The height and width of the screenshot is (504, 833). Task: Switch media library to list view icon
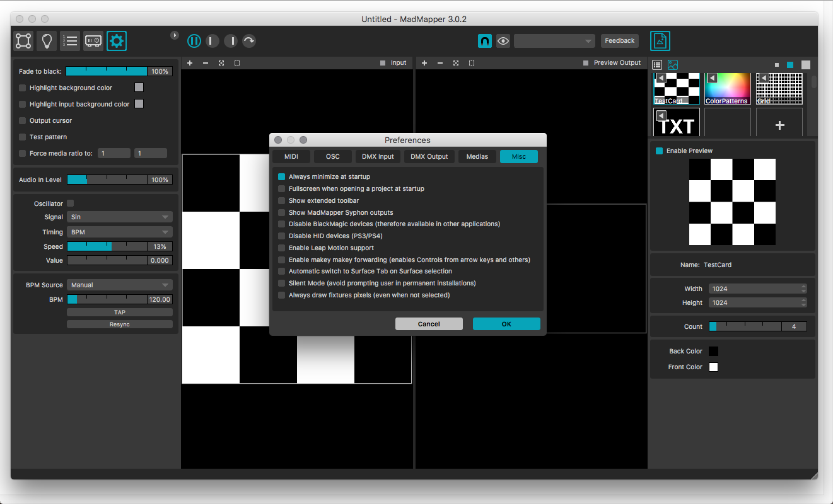click(657, 65)
